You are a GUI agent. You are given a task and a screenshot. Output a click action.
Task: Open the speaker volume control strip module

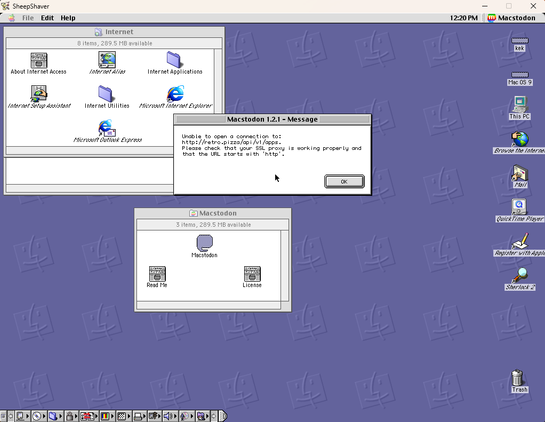tap(170, 416)
